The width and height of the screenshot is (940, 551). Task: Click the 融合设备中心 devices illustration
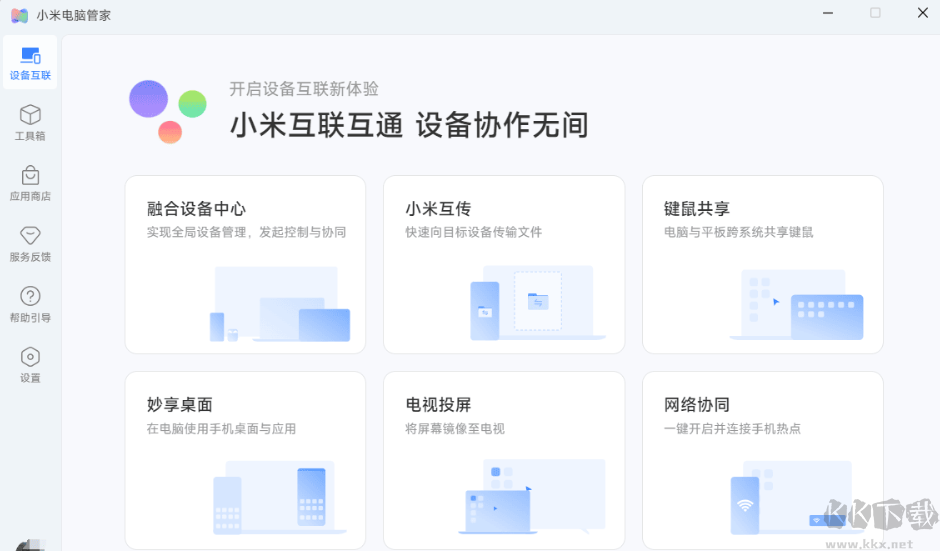280,304
